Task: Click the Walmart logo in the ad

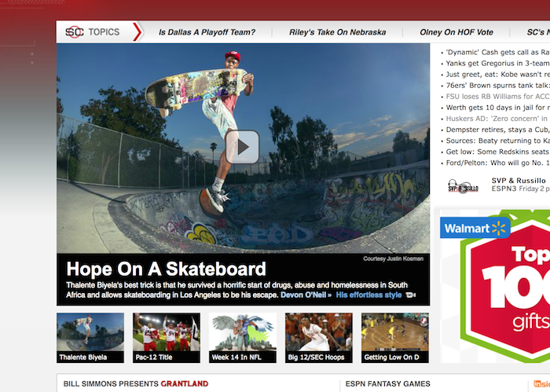Action: 475,229
